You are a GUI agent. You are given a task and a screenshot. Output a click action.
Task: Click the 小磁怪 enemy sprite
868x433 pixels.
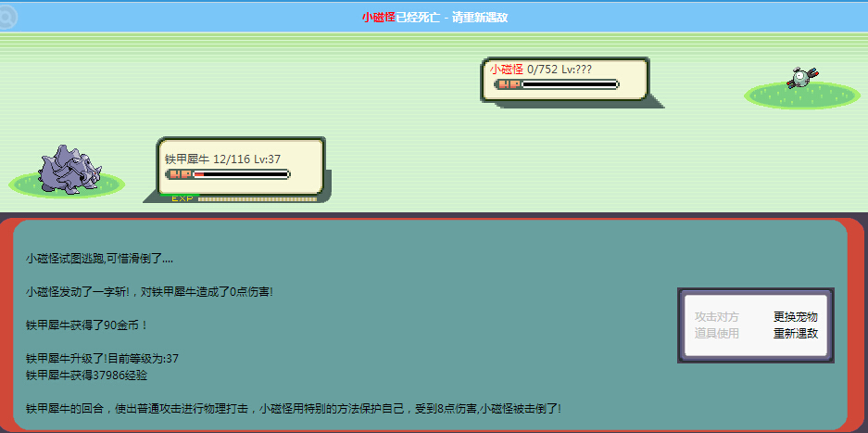coord(802,78)
